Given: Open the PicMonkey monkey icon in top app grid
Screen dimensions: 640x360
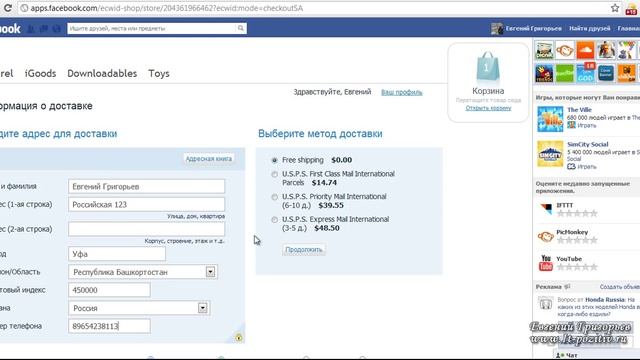Looking at the screenshot, I should pyautogui.click(x=564, y=51).
